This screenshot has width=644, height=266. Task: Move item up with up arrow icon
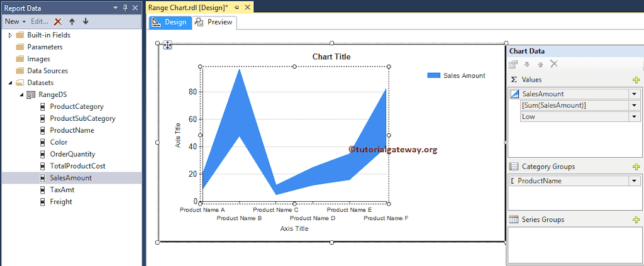coord(72,21)
